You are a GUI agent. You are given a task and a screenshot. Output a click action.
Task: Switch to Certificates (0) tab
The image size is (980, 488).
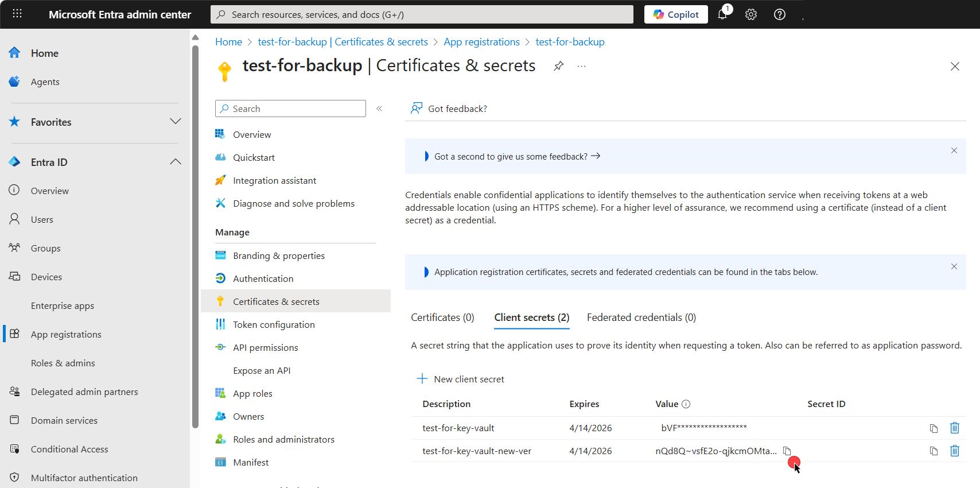coord(442,317)
